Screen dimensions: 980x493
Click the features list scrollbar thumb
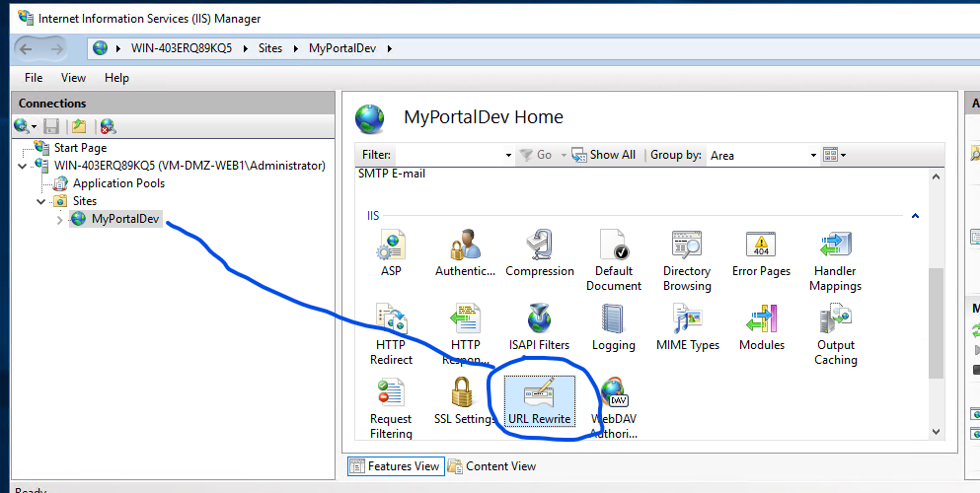tap(936, 322)
